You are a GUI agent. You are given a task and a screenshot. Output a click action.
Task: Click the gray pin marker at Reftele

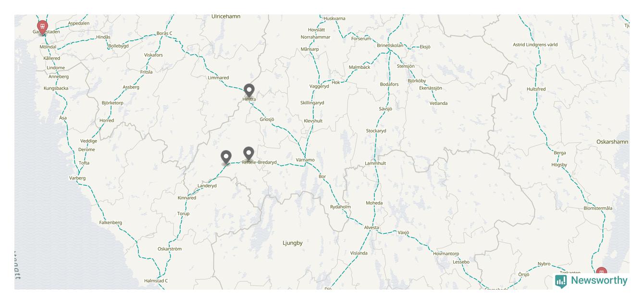click(x=248, y=153)
